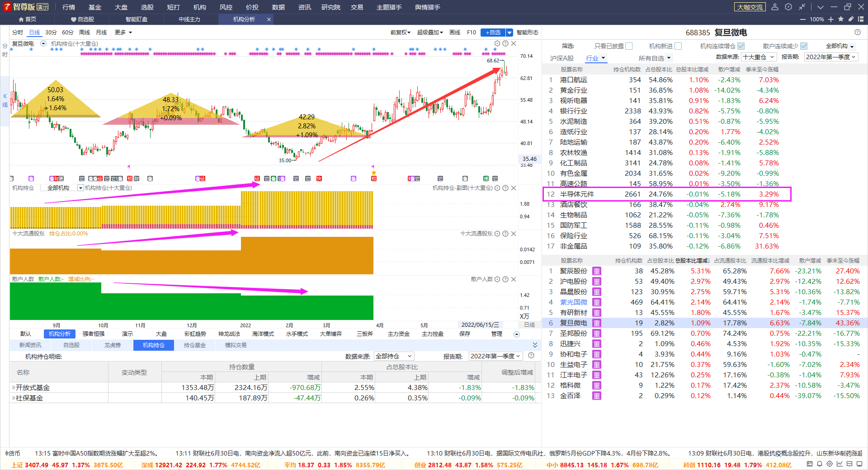Switch to the 中线主力 tab

(189, 19)
